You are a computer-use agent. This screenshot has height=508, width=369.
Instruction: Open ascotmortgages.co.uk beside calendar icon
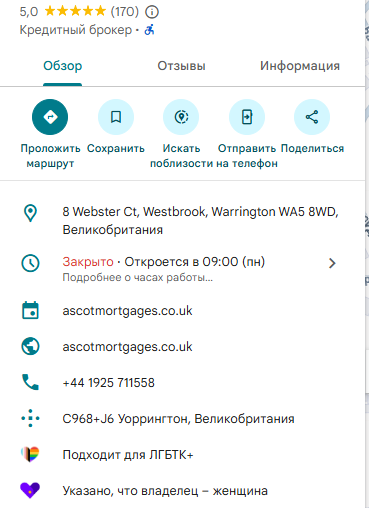(x=127, y=311)
